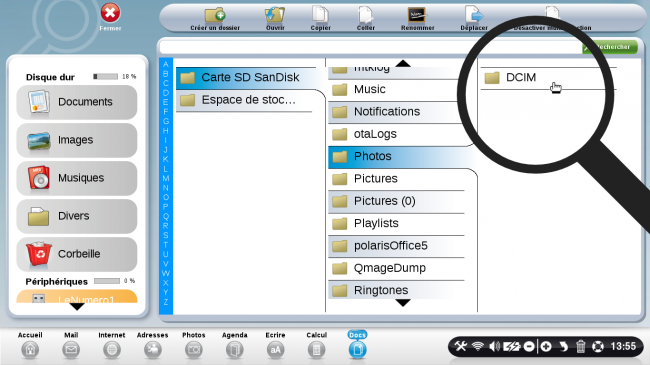Screen dimensions: 650x365
Task: Jump to letter D in alphabet index
Action: (x=166, y=93)
